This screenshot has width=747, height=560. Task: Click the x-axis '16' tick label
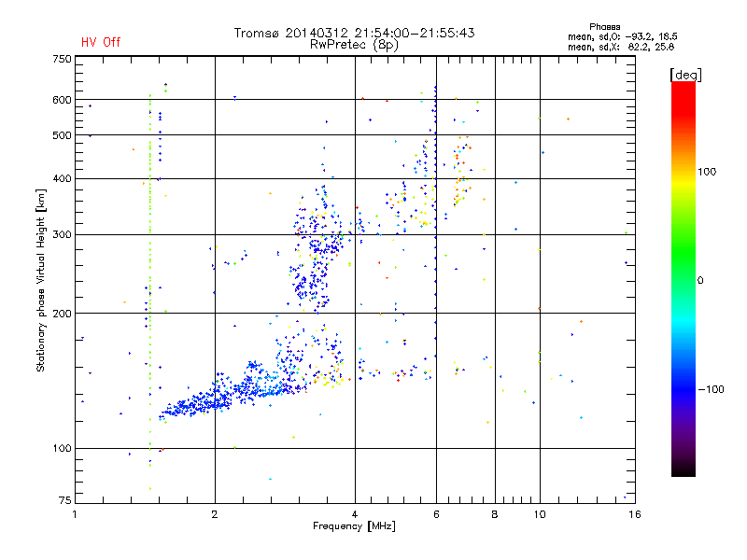coord(635,514)
